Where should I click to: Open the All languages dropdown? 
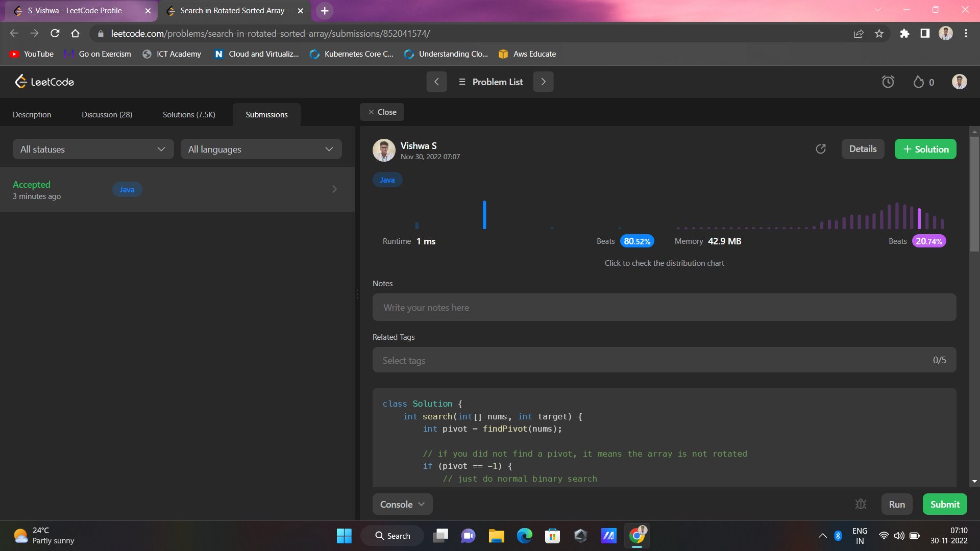point(261,149)
